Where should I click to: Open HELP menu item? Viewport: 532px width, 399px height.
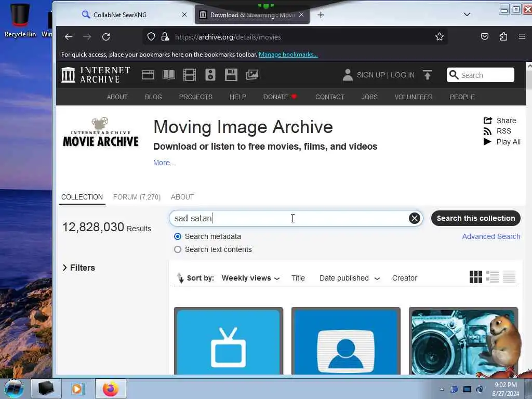(x=237, y=97)
